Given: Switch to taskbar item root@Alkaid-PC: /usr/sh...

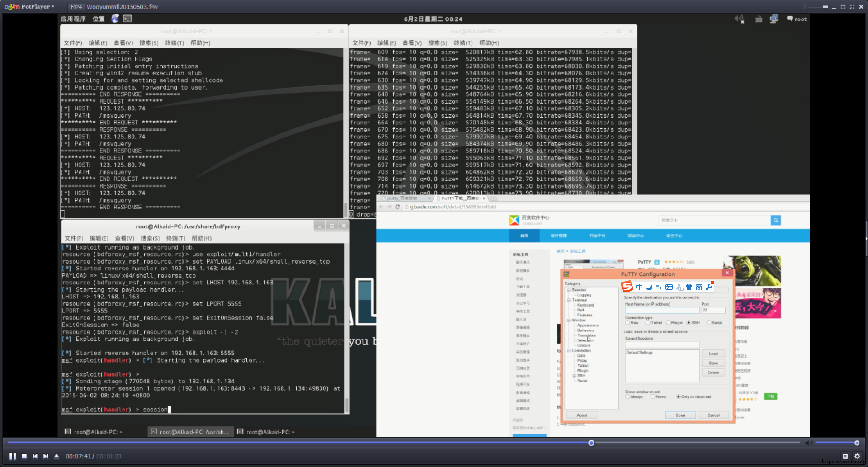Looking at the screenshot, I should pyautogui.click(x=190, y=432).
